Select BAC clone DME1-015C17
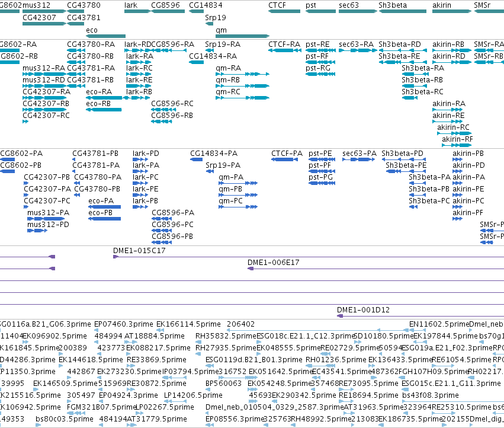The width and height of the screenshot is (504, 428). 139,250
